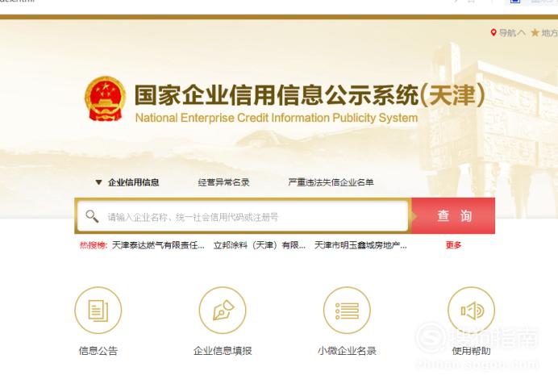Click the star icon beside 地方
The height and width of the screenshot is (392, 558).
535,33
